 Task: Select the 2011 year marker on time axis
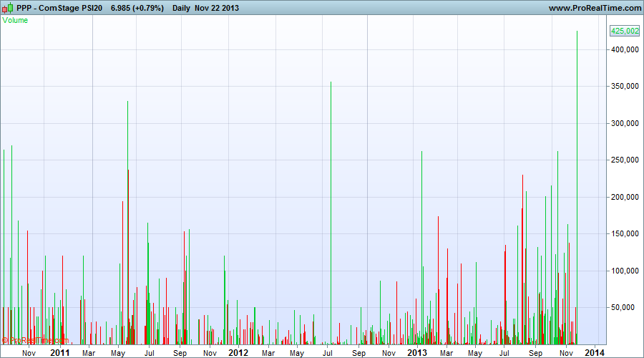59,353
